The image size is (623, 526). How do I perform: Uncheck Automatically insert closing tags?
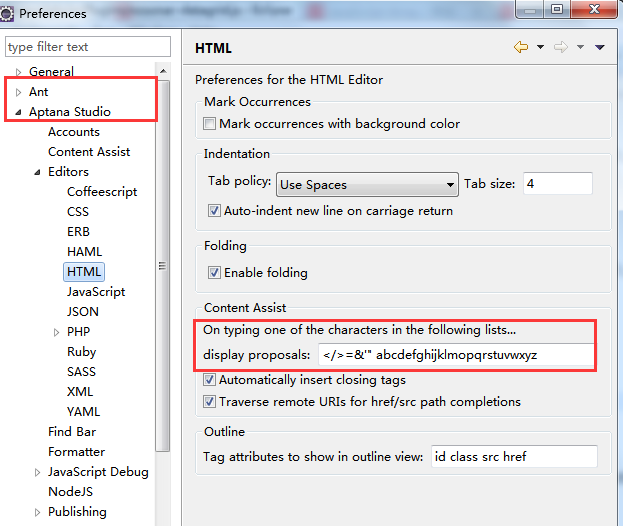209,380
